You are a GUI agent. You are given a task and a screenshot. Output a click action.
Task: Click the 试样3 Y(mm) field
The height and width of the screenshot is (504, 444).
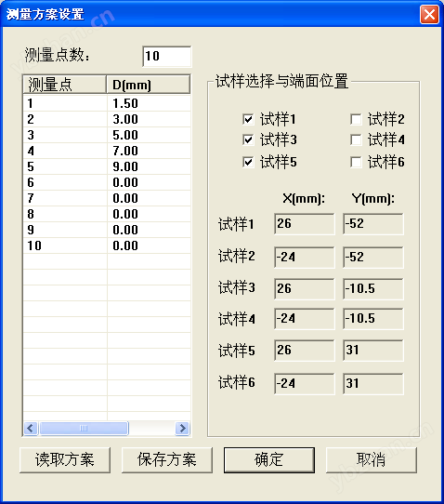pos(373,288)
